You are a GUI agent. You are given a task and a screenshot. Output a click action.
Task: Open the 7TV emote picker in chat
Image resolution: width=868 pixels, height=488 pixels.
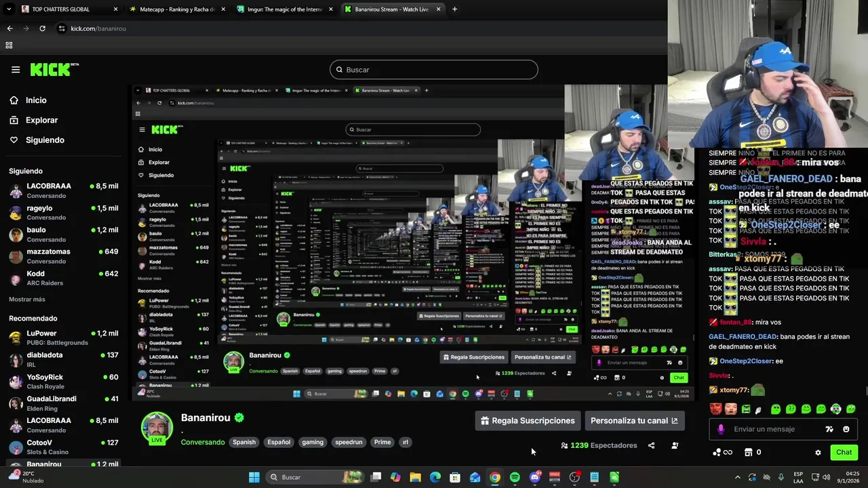click(x=829, y=429)
